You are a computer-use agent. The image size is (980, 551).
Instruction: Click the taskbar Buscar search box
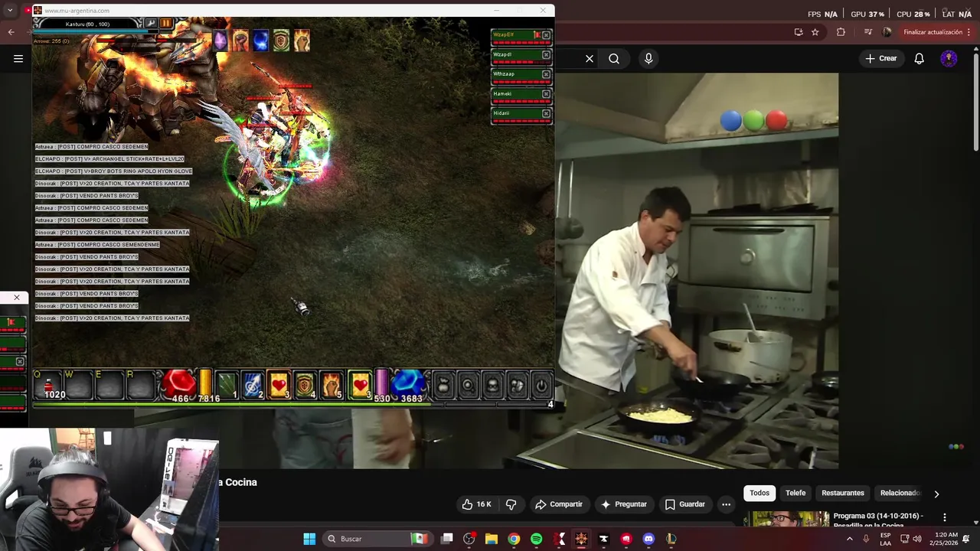[378, 539]
